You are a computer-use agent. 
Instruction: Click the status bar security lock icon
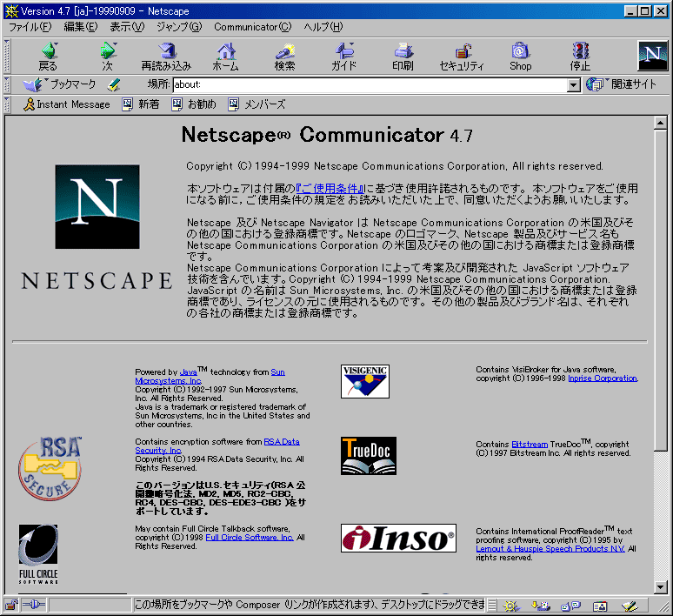tap(11, 606)
